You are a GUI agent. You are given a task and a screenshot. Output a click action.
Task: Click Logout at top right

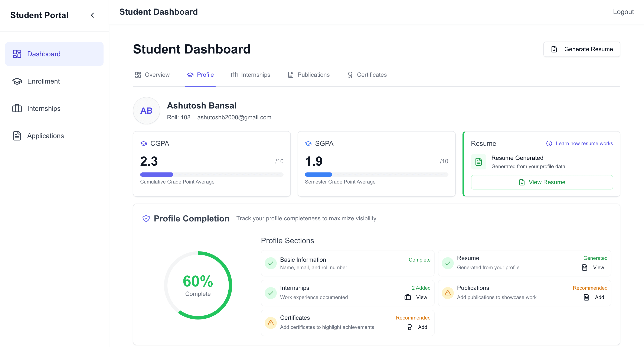tap(624, 12)
